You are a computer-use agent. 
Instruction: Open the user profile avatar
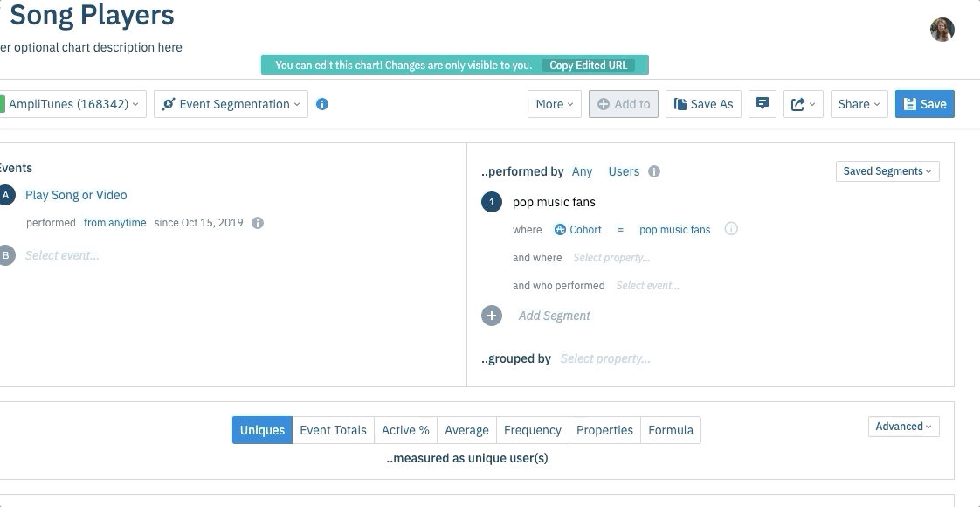pyautogui.click(x=942, y=30)
